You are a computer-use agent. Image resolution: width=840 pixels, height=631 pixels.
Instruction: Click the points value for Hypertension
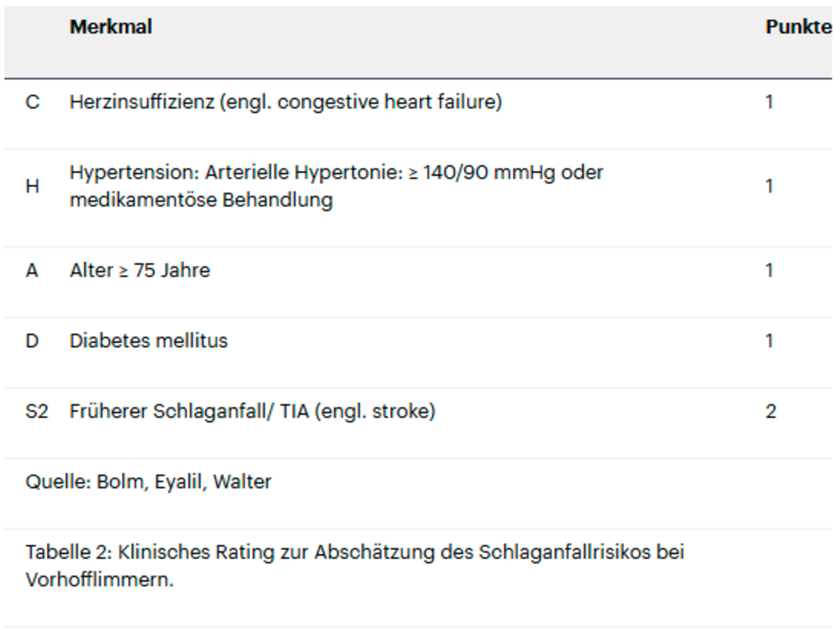(x=769, y=186)
